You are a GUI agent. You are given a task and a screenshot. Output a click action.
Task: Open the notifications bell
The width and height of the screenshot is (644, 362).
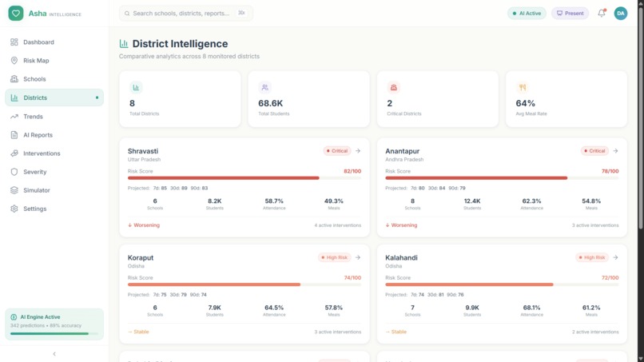tap(602, 13)
